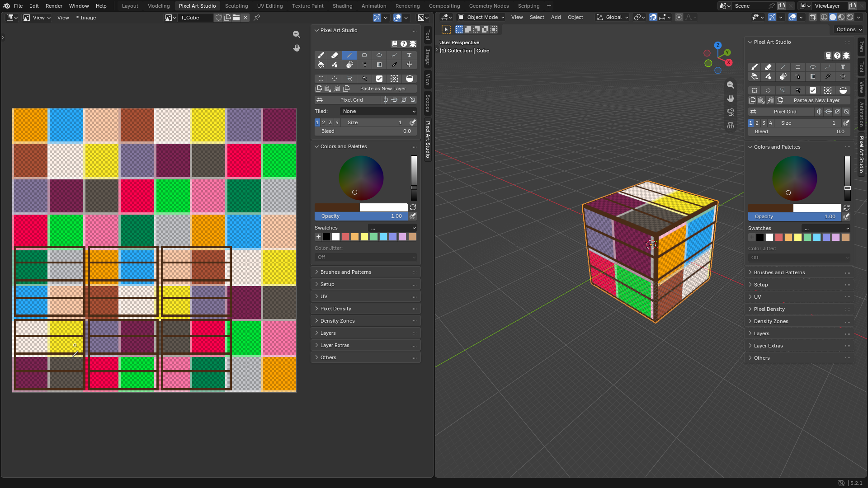The width and height of the screenshot is (868, 488).
Task: Open the Add menu in the 3D viewport header
Action: 556,17
